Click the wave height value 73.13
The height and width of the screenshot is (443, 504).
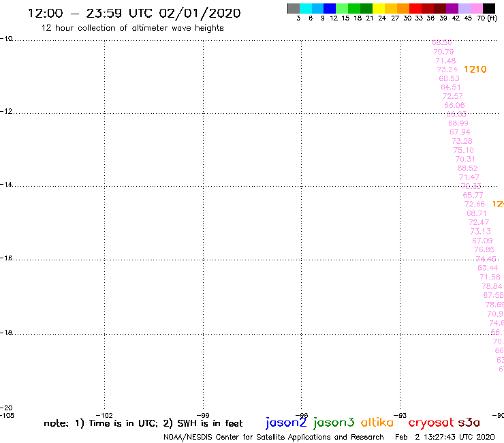[481, 231]
